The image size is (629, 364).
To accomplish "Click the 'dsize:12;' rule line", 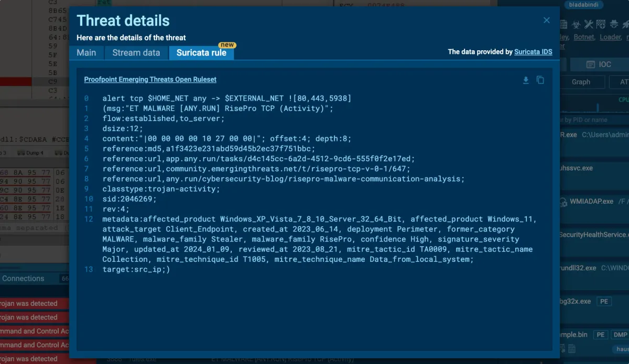I will click(123, 129).
